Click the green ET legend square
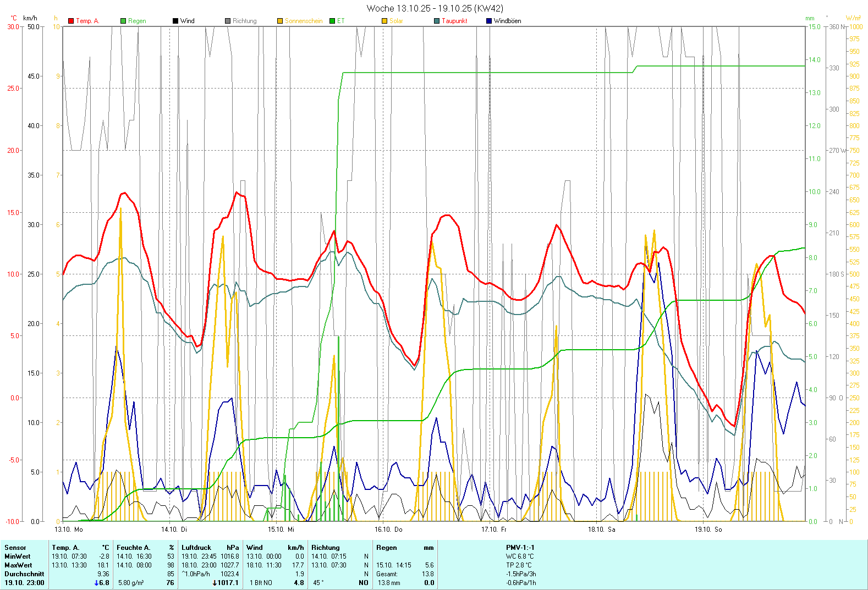The height and width of the screenshot is (590, 868). pos(332,21)
